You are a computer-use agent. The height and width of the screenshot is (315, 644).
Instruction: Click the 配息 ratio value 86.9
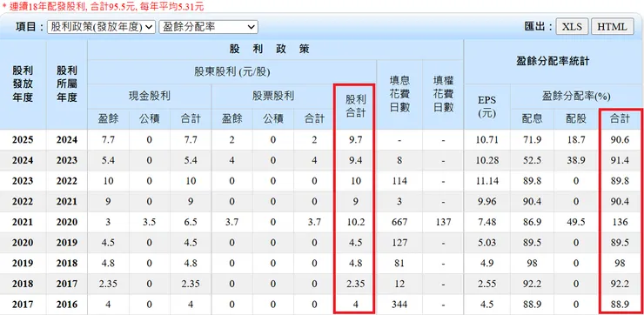(x=533, y=222)
